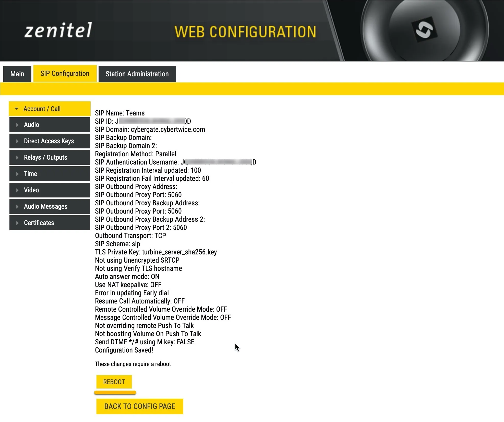
Task: Expand the Direct Access Keys arrow
Action: pyautogui.click(x=17, y=141)
